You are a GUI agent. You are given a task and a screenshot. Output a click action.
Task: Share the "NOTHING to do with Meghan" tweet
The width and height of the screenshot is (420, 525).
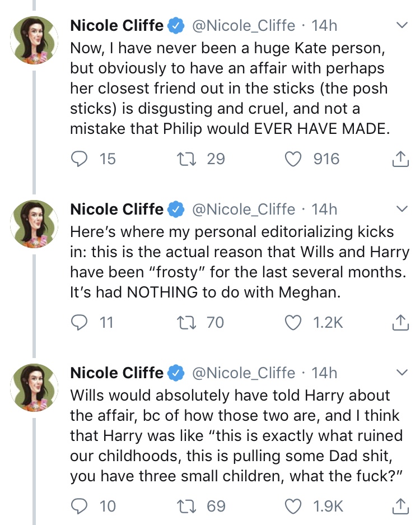pos(399,323)
